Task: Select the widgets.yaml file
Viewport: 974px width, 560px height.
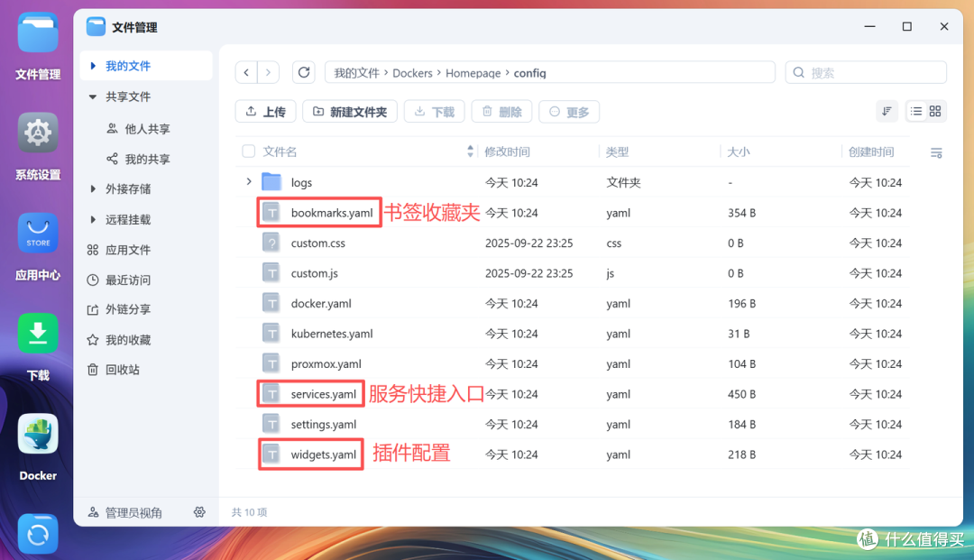Action: click(x=324, y=454)
